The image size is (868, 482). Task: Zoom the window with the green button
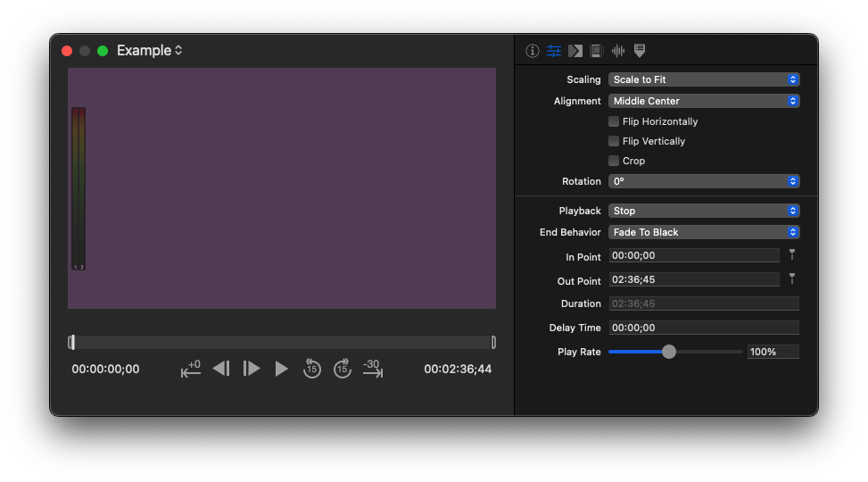pyautogui.click(x=103, y=51)
